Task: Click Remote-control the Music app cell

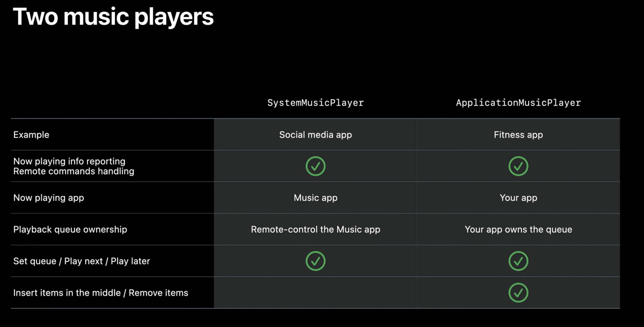Action: click(315, 229)
